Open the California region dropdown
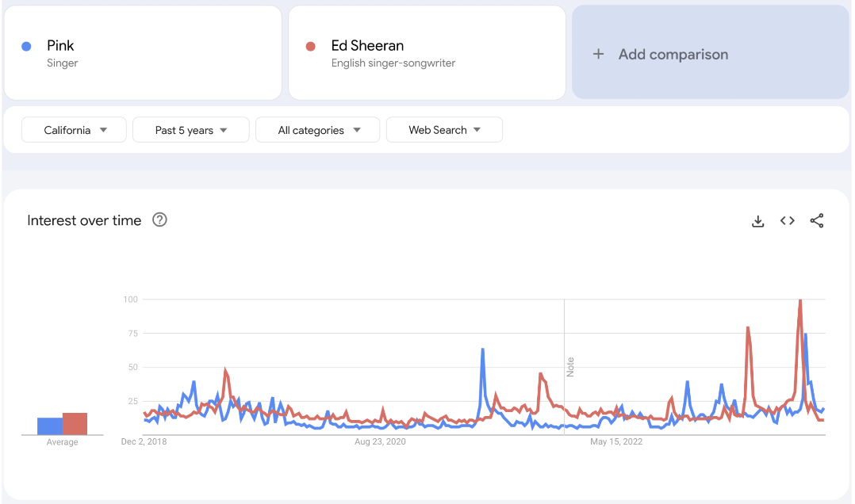Viewport: 855px width, 504px height. [75, 130]
